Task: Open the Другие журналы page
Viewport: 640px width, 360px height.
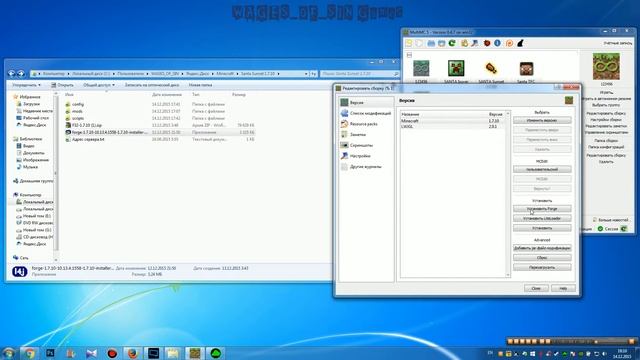Action: (x=366, y=167)
